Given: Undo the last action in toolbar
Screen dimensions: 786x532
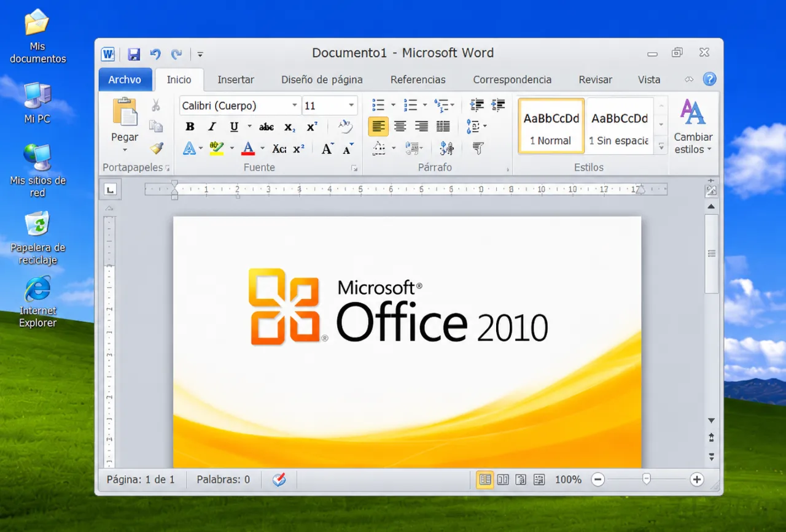Looking at the screenshot, I should [x=155, y=54].
